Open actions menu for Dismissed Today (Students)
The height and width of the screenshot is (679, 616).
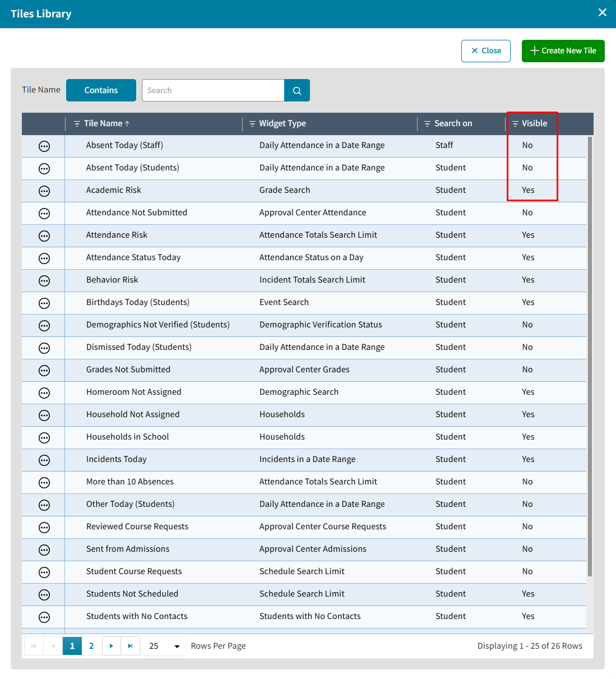44,348
